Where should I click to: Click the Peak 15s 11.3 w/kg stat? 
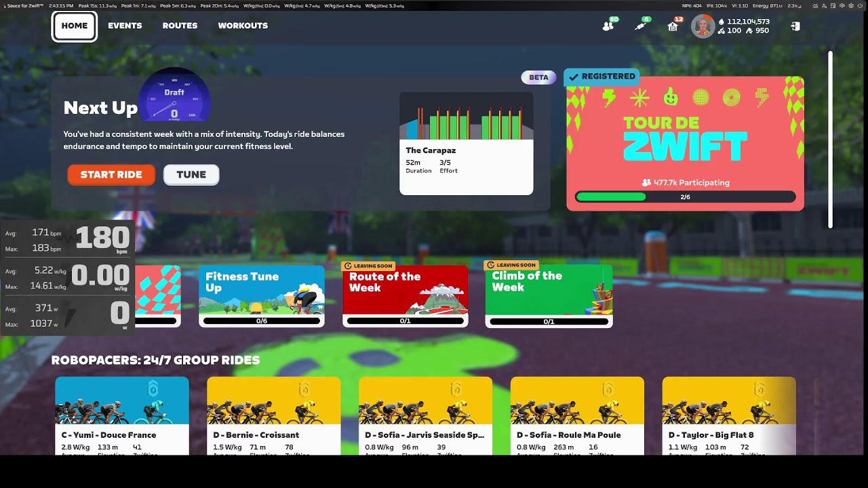[98, 5]
